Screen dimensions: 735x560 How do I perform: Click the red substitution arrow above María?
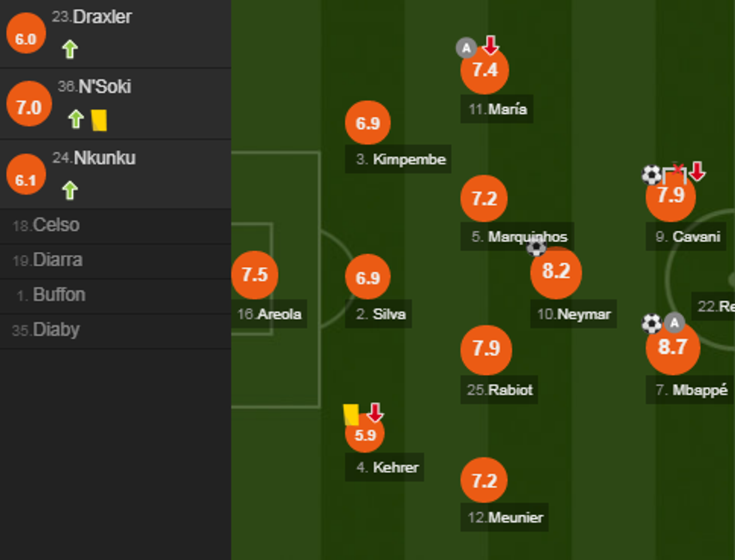click(x=490, y=45)
